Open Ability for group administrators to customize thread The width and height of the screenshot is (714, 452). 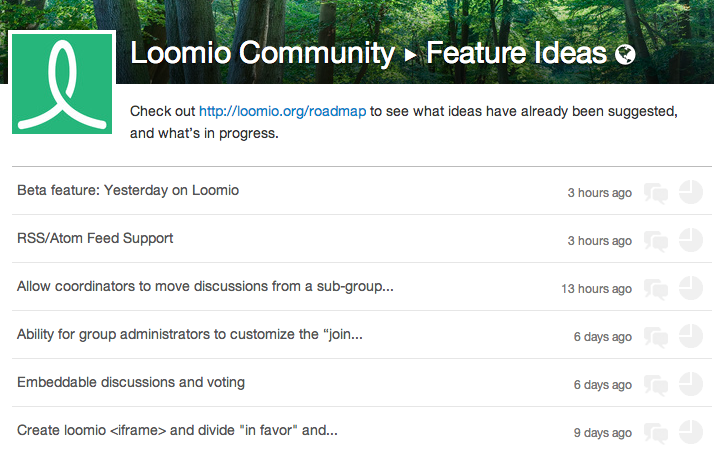click(190, 335)
